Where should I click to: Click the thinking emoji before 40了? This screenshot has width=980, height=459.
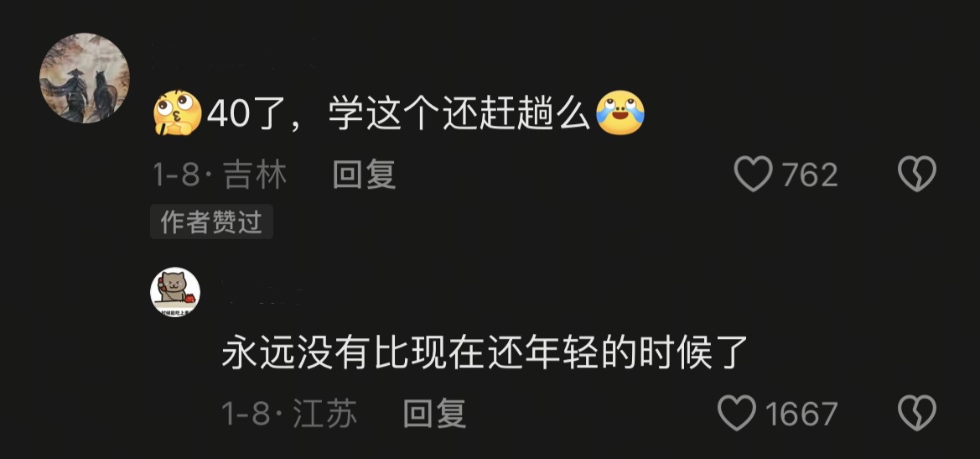tap(178, 113)
